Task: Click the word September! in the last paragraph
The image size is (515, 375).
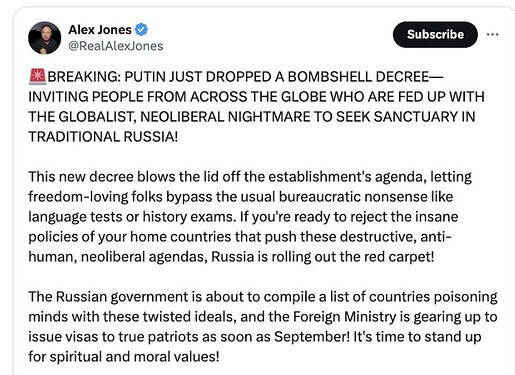Action: point(312,337)
